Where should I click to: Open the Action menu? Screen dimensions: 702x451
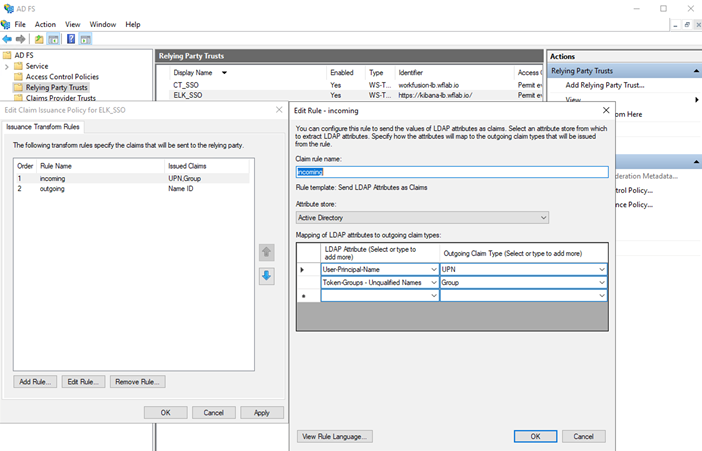[45, 24]
